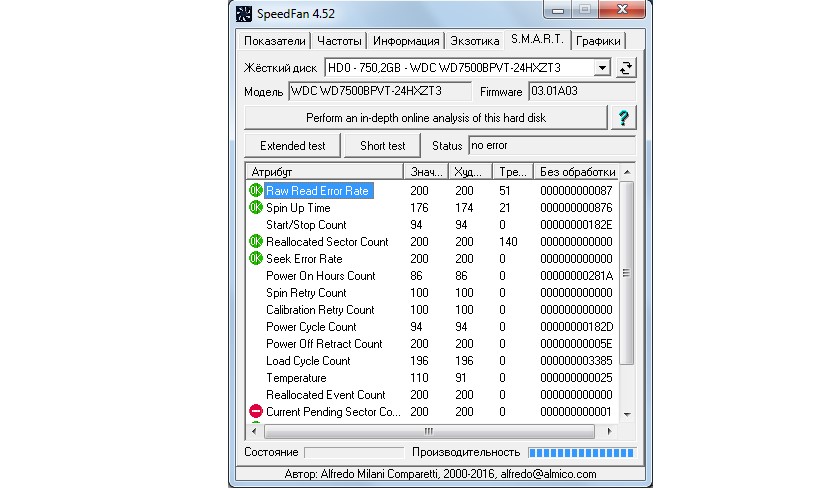Image resolution: width=830 pixels, height=489 pixels.
Task: Click horizontal scrollbar left arrow
Action: (x=255, y=431)
